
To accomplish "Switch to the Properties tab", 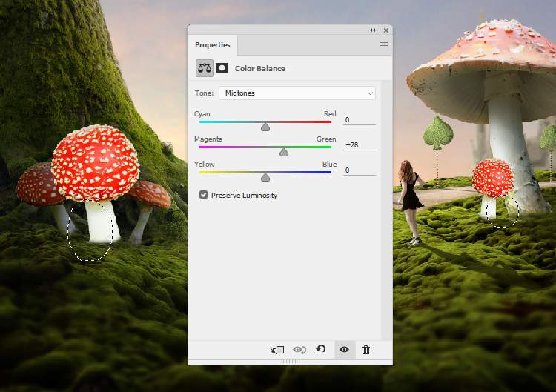I will coord(213,45).
